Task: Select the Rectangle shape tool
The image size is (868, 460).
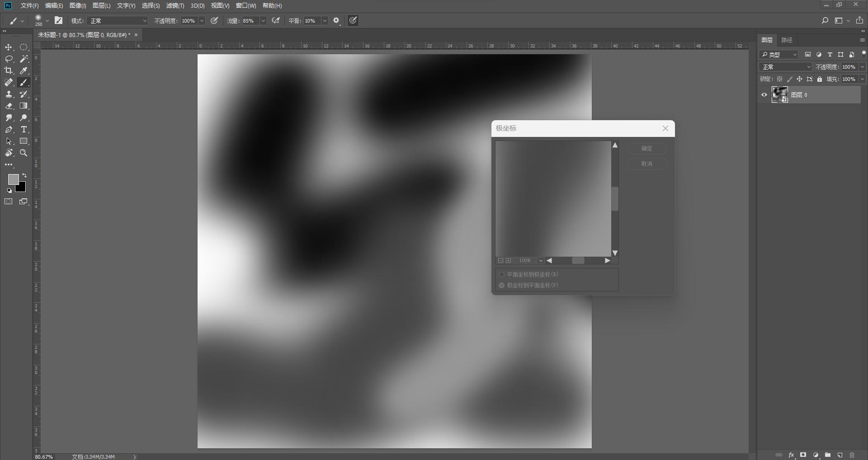Action: pos(24,141)
